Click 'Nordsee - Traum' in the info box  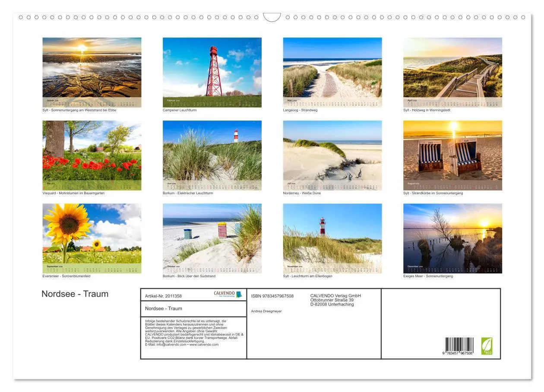(164, 308)
